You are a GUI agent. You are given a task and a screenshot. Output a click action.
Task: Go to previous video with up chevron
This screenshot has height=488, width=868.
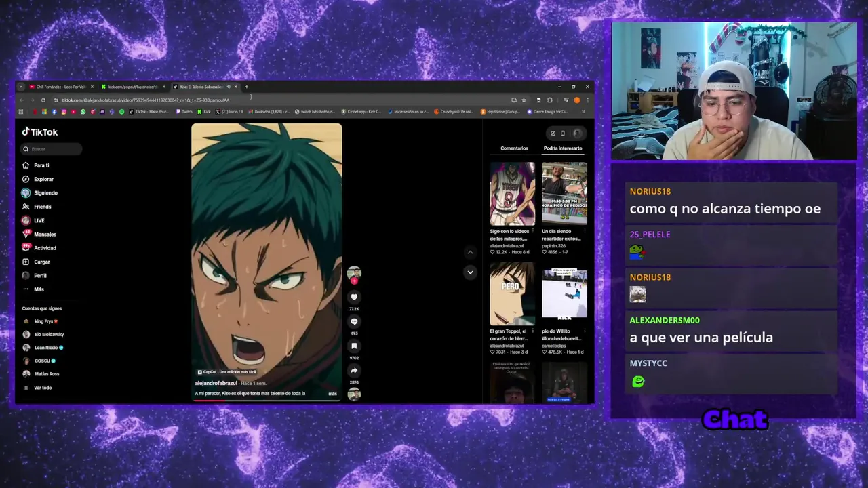470,252
